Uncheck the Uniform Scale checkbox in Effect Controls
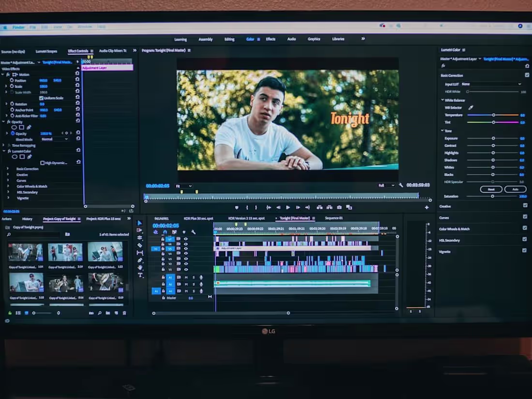This screenshot has width=532, height=399. point(41,98)
